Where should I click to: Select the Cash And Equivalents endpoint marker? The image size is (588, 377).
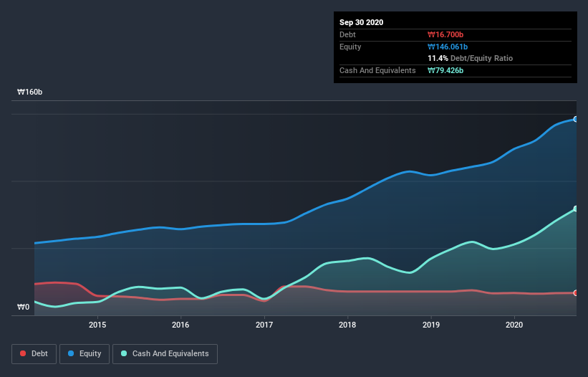[x=576, y=209]
